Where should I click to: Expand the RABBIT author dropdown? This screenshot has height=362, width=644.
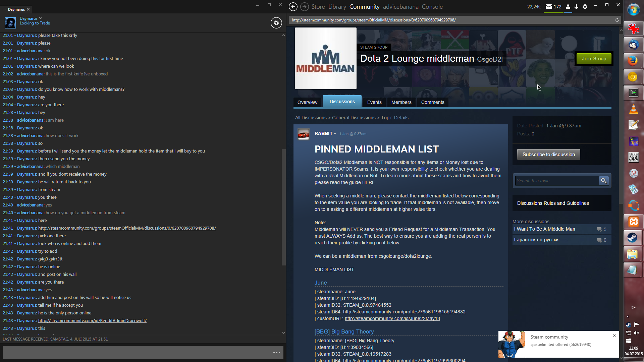pyautogui.click(x=335, y=134)
